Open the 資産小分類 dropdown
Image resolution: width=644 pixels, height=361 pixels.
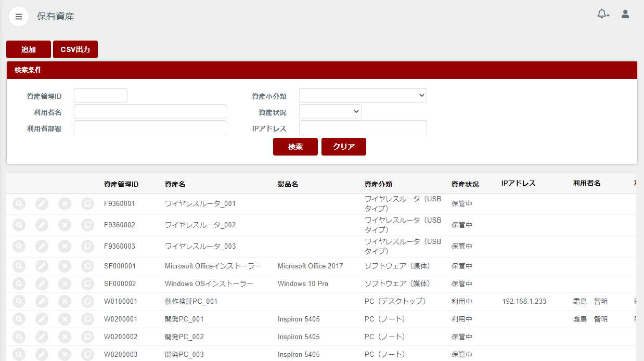point(362,95)
